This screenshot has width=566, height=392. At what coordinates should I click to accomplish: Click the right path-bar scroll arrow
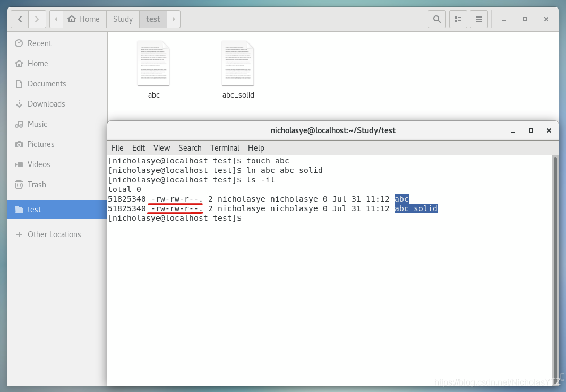tap(174, 19)
